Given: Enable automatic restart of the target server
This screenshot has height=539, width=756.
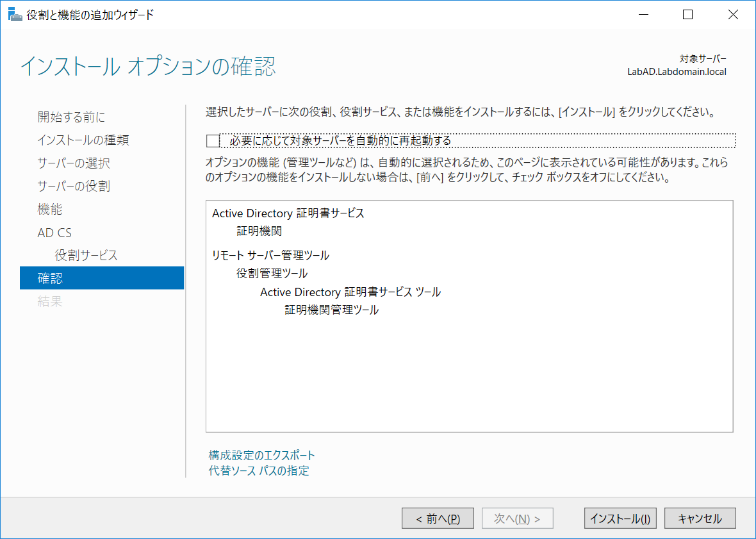Looking at the screenshot, I should coord(212,140).
